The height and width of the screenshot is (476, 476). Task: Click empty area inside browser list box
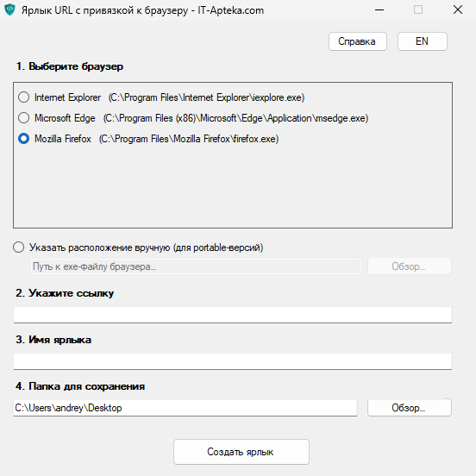233,185
